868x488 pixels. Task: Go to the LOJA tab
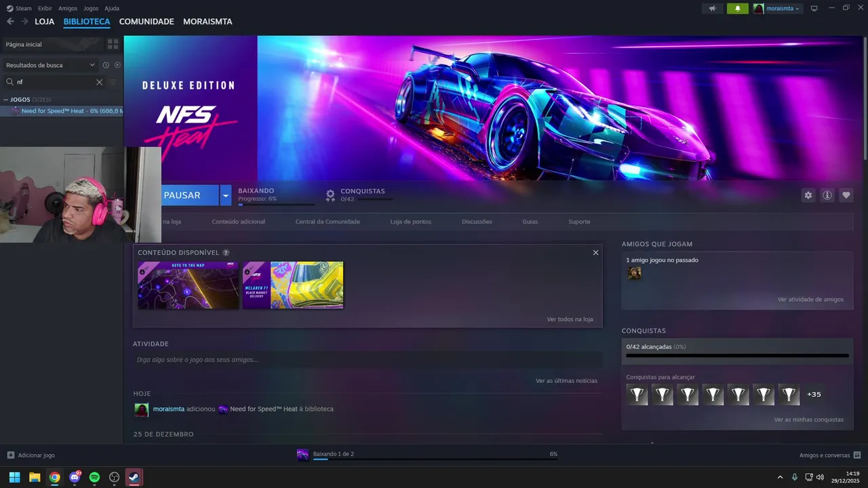tap(44, 22)
